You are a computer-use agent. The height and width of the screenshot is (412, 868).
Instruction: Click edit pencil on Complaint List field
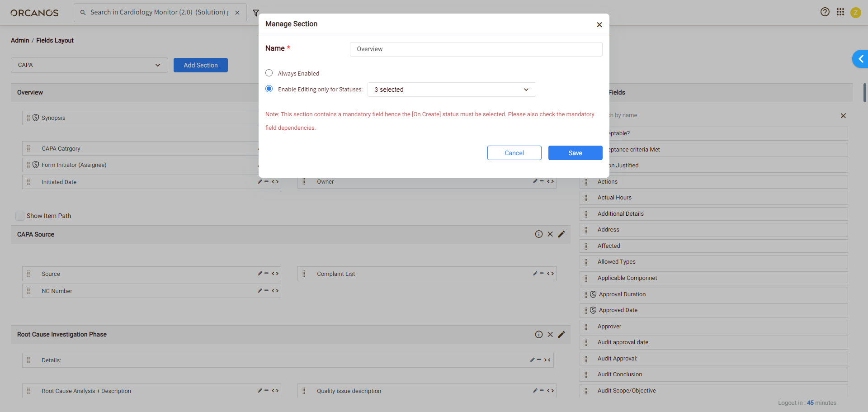pos(535,274)
